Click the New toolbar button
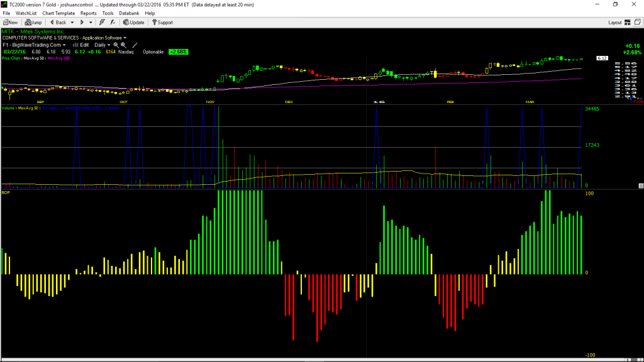644x362 pixels. (11, 23)
